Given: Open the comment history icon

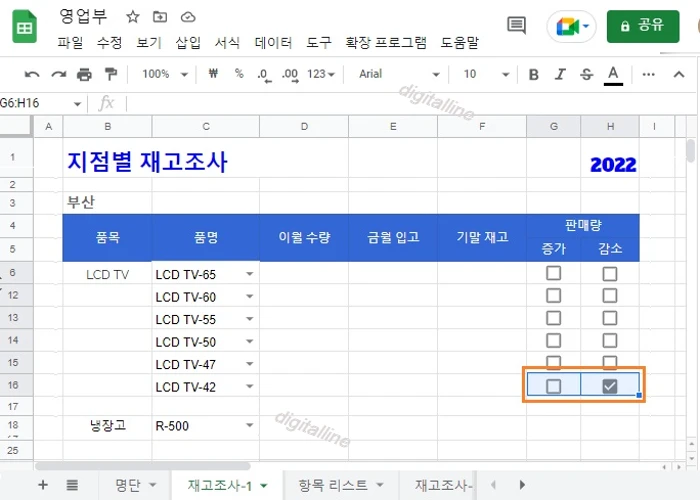Looking at the screenshot, I should click(517, 25).
